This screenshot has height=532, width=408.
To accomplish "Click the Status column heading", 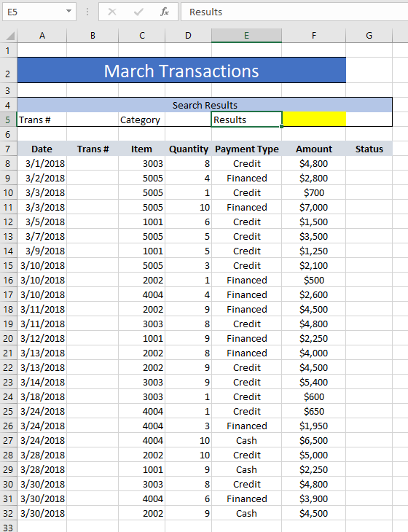I will pyautogui.click(x=369, y=149).
